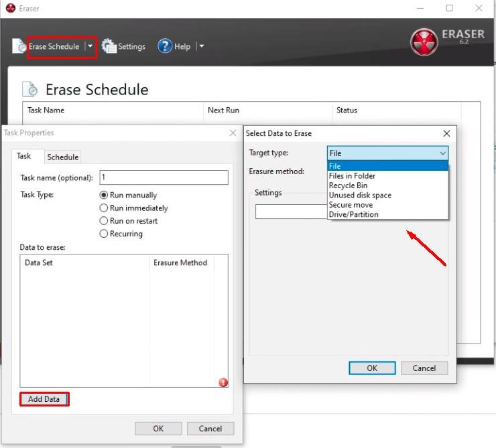
Task: Switch to the Schedule tab
Action: [62, 157]
